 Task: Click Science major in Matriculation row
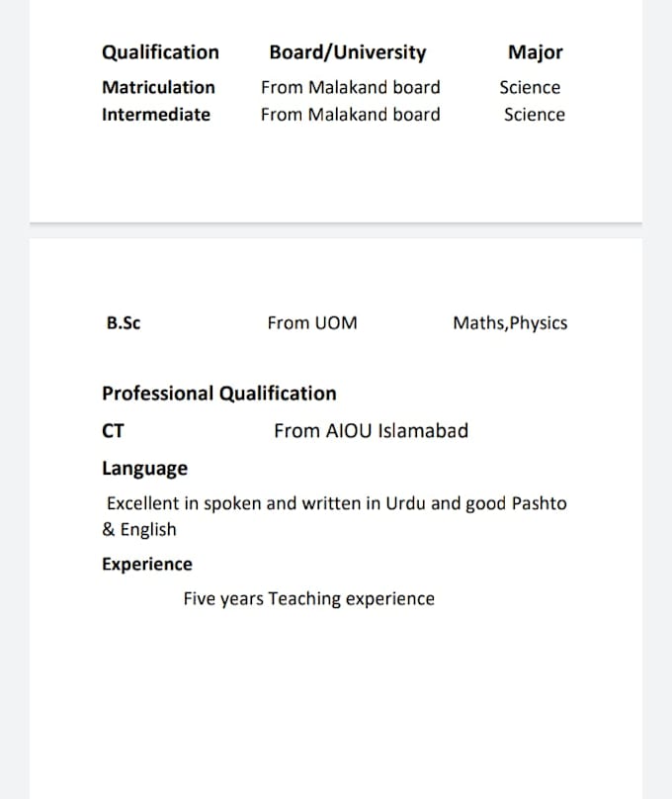[x=530, y=87]
